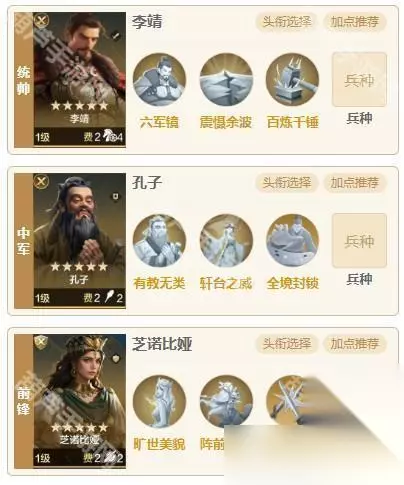Select 芝诺比娅's third crossed-blades skill icon
The height and width of the screenshot is (485, 404).
pyautogui.click(x=287, y=400)
